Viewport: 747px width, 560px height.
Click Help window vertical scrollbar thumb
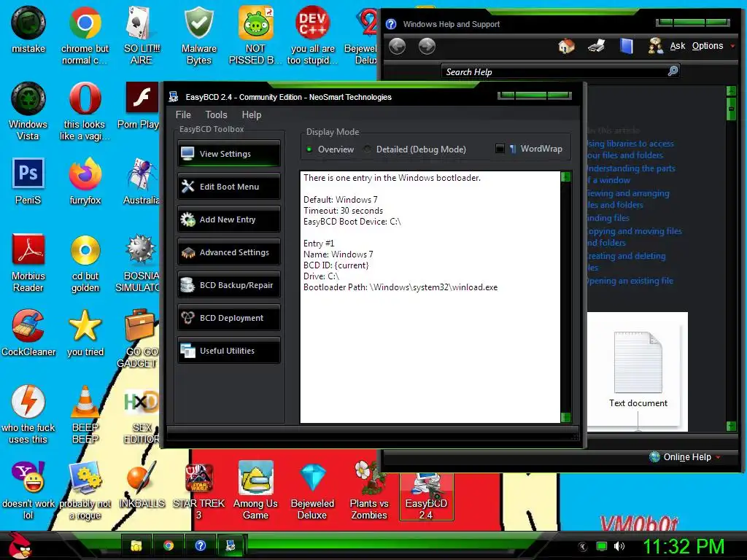click(731, 109)
